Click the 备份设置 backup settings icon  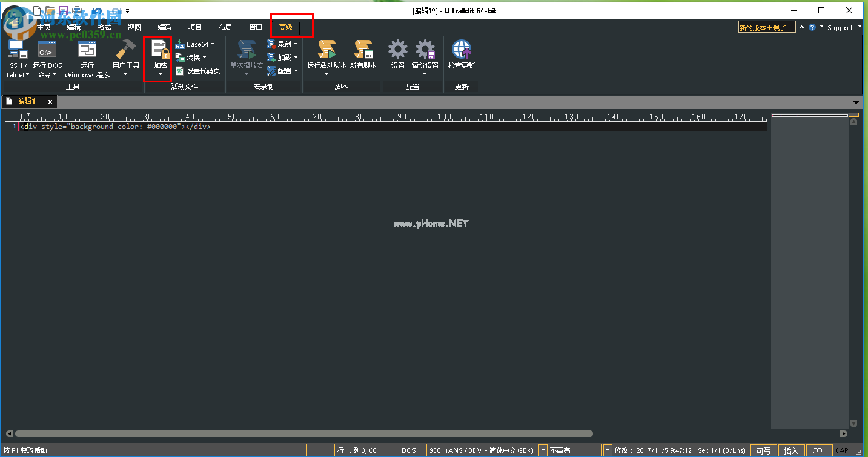point(425,50)
